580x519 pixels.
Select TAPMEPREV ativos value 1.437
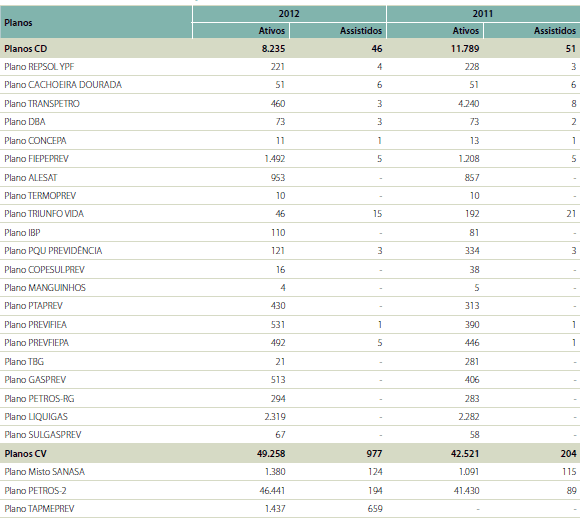click(275, 509)
